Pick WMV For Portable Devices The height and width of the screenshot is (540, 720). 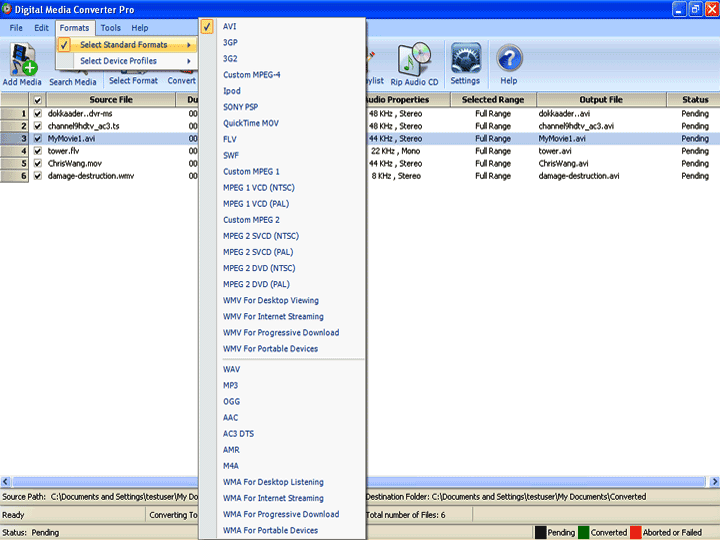(270, 349)
